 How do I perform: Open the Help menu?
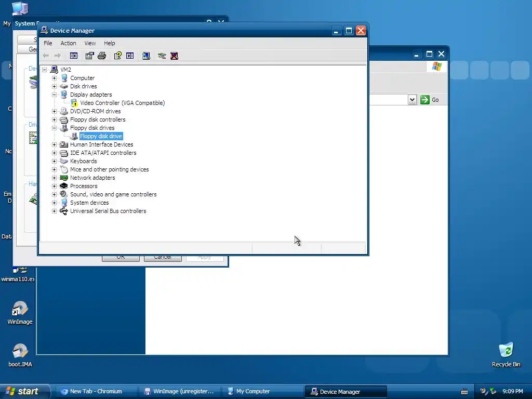[109, 43]
